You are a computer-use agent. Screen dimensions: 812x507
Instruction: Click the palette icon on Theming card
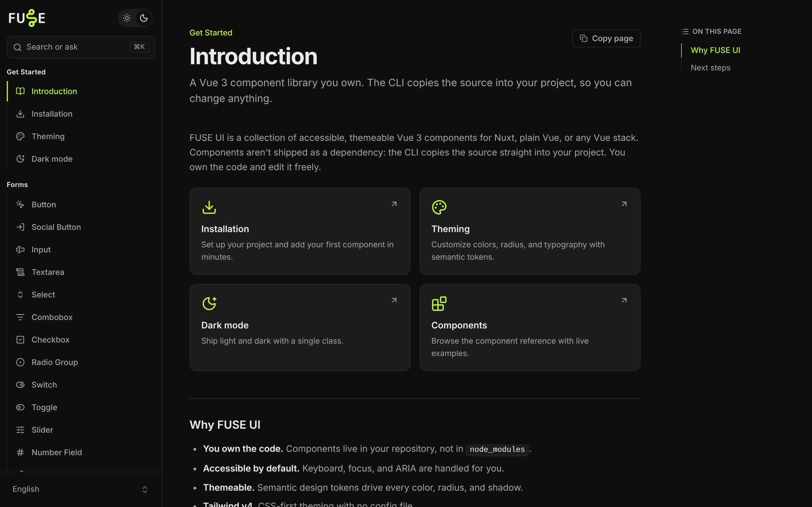tap(439, 207)
